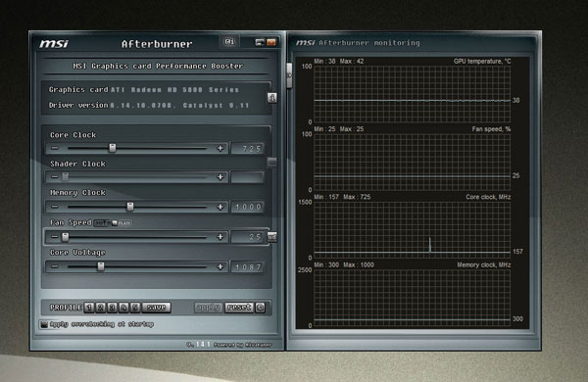The width and height of the screenshot is (588, 382).
Task: Select profile slot 5
Action: click(x=135, y=308)
